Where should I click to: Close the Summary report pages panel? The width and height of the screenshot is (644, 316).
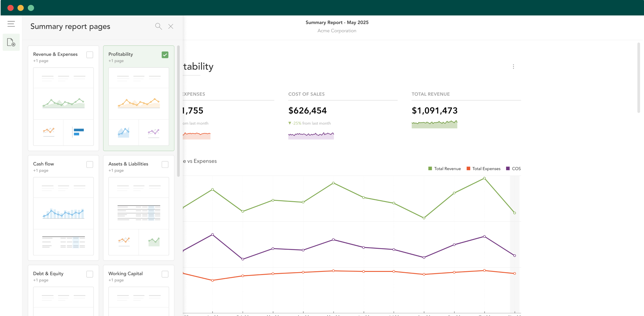point(171,26)
